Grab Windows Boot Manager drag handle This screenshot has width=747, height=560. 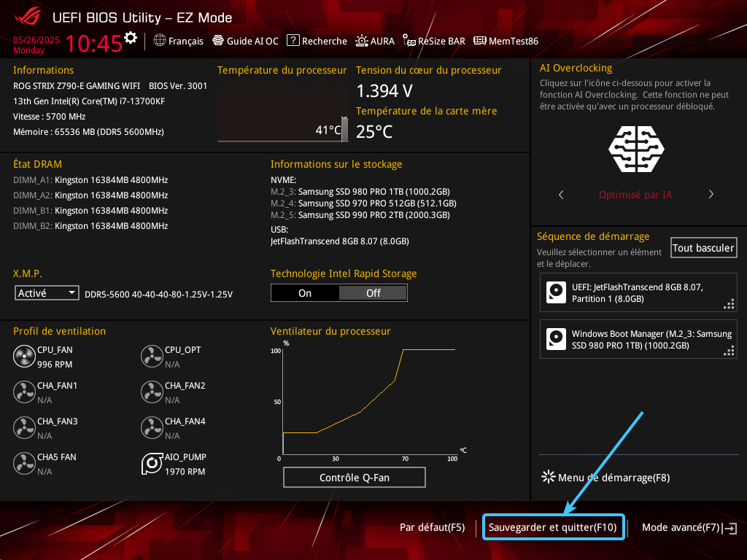(729, 351)
